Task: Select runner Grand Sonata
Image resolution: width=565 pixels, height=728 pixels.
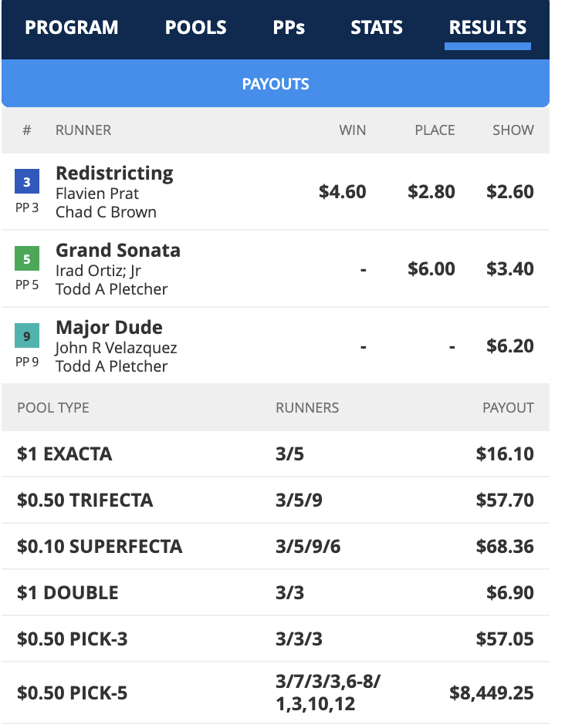Action: click(x=117, y=251)
